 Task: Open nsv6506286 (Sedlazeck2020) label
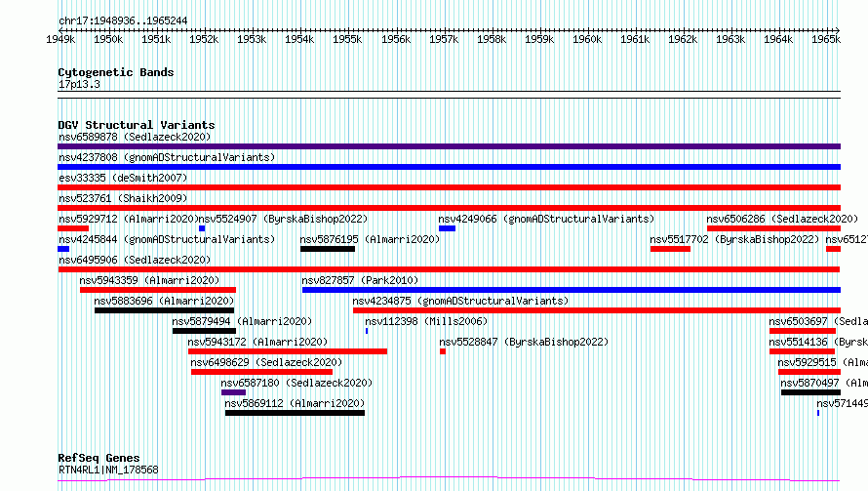782,219
